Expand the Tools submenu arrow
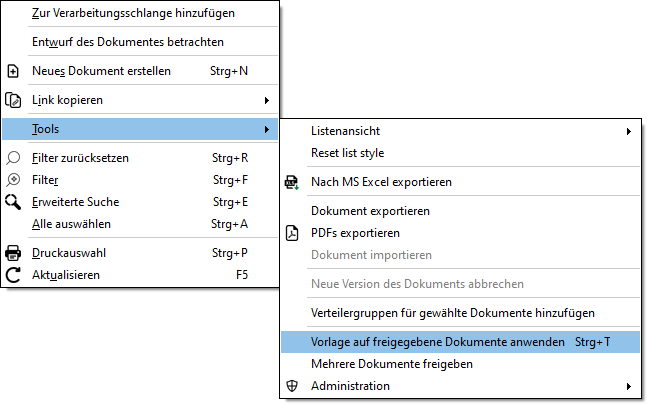This screenshot has height=404, width=647. pyautogui.click(x=267, y=129)
